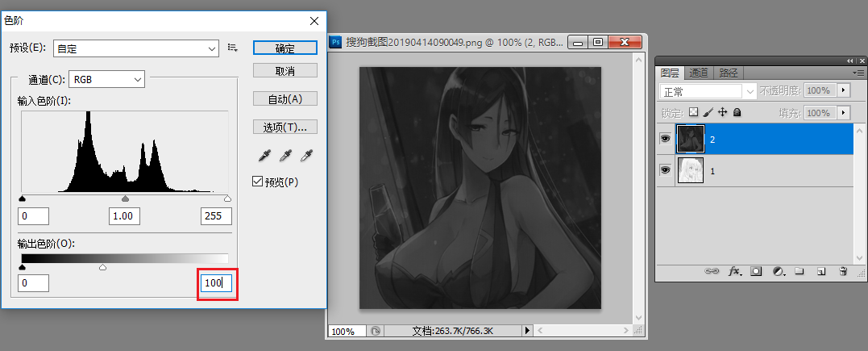Viewport: 868px width, 351px height.
Task: Click the input black point slider
Action: click(22, 198)
